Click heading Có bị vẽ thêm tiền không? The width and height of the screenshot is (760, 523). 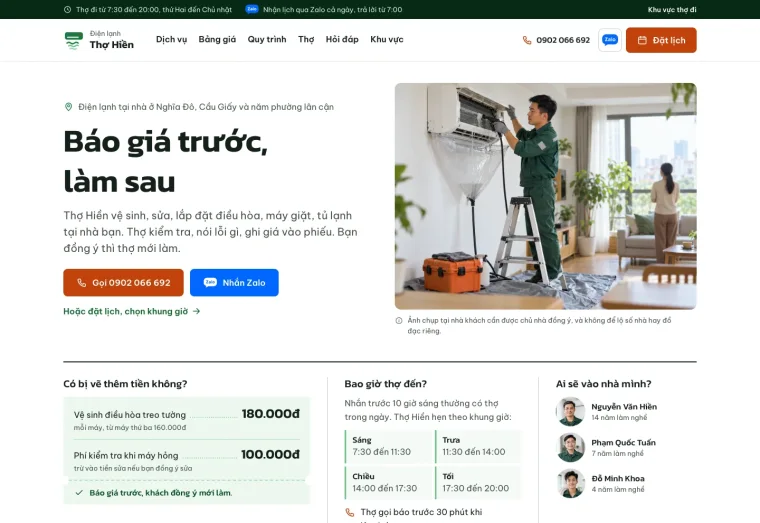coord(125,384)
